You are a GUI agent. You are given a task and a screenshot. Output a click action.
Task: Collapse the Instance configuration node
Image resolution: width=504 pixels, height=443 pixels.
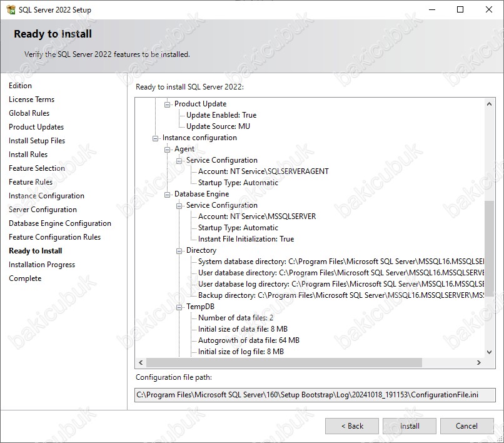click(155, 138)
